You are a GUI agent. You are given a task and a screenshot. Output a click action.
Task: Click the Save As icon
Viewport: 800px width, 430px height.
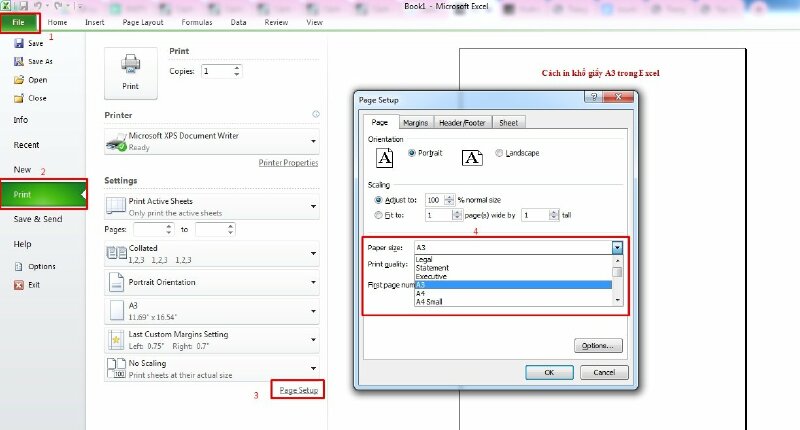point(19,61)
